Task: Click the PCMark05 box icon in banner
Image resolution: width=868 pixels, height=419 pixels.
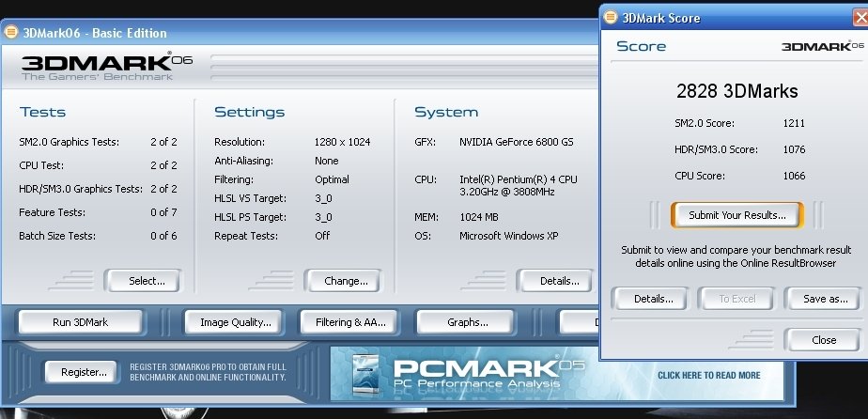Action: [365, 374]
